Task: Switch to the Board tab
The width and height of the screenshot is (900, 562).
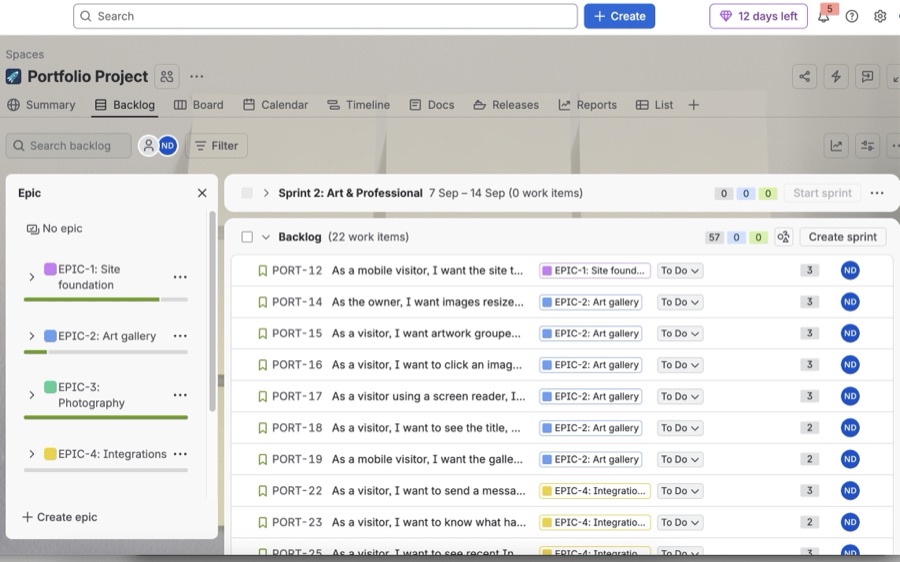Action: coord(199,105)
